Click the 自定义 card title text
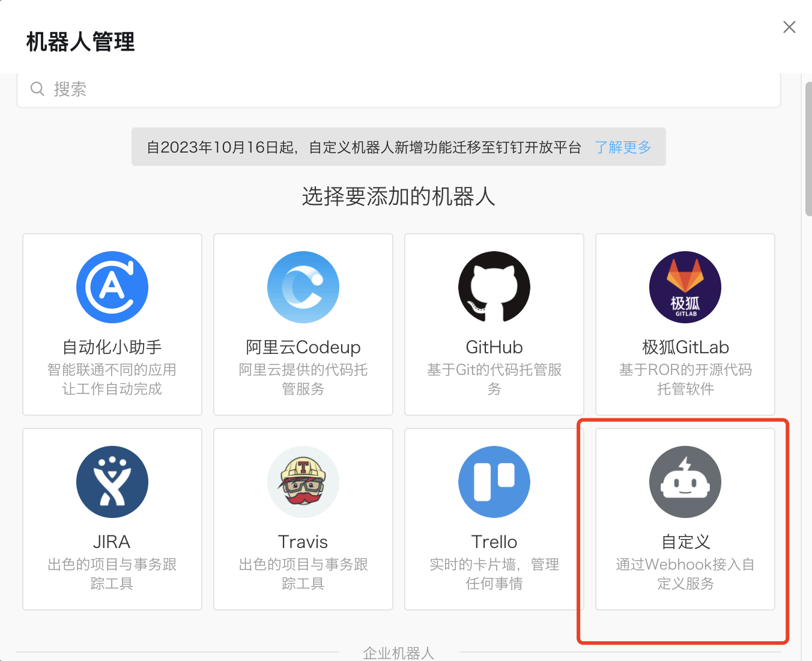 coord(685,542)
